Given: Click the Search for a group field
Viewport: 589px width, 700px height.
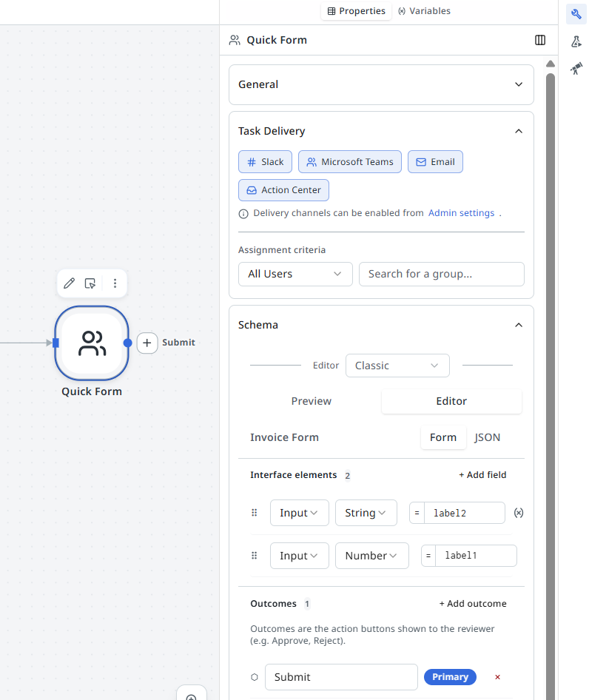Looking at the screenshot, I should (x=442, y=274).
